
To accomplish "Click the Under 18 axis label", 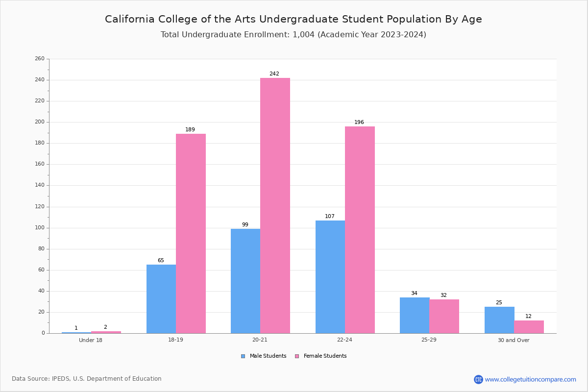I will coord(91,340).
